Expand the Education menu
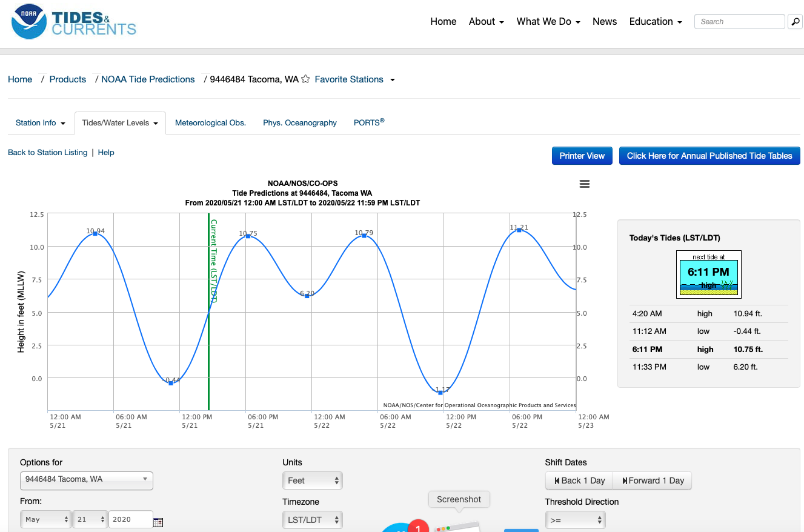 coord(656,21)
